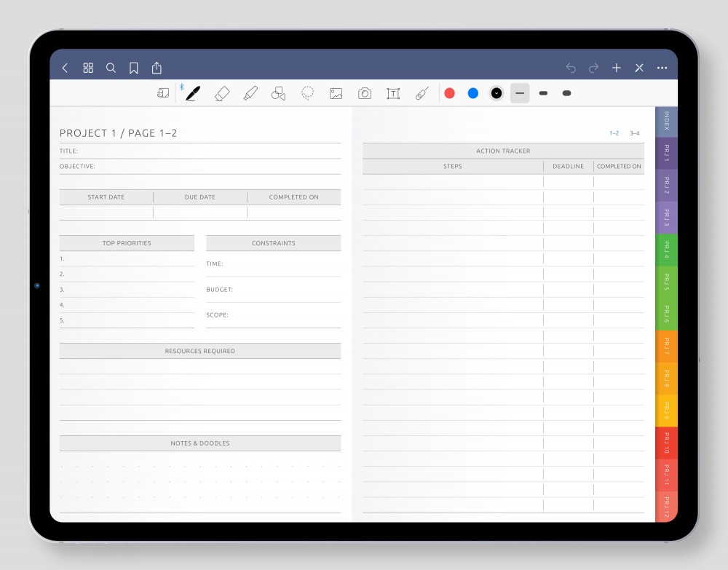Screen dimensions: 728x570
Task: Open the PRJ 11 side tab
Action: [x=666, y=475]
